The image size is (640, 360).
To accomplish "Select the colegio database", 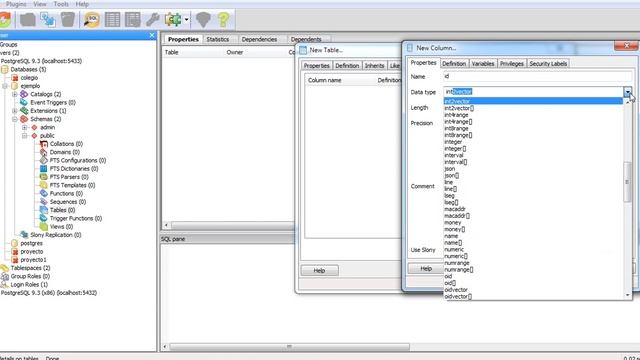I will click(29, 78).
